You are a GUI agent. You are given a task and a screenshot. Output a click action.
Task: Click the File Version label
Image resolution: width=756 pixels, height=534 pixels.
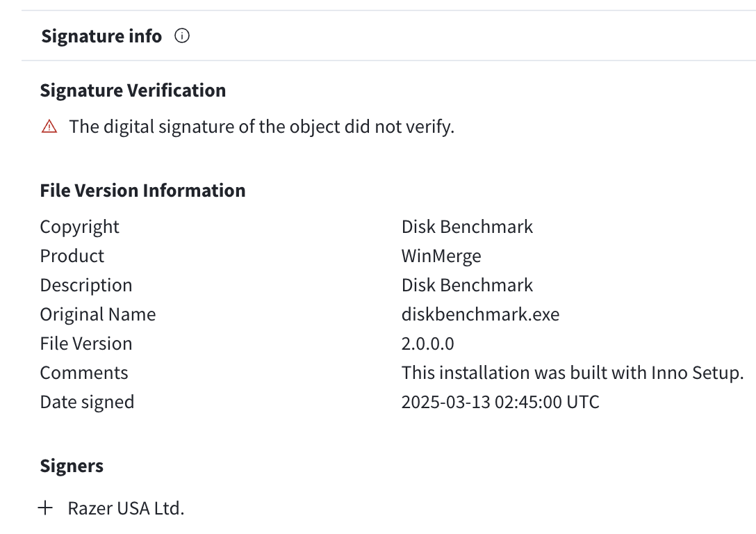(x=86, y=344)
